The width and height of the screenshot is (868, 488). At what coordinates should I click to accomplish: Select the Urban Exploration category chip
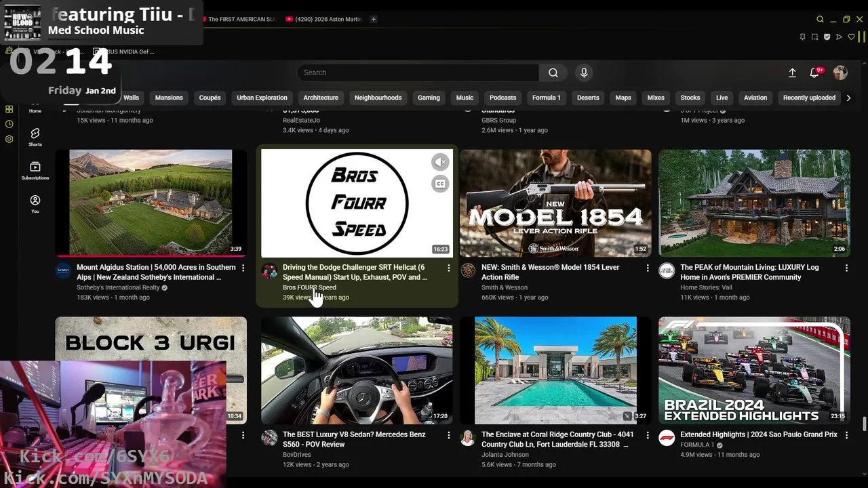pyautogui.click(x=262, y=98)
